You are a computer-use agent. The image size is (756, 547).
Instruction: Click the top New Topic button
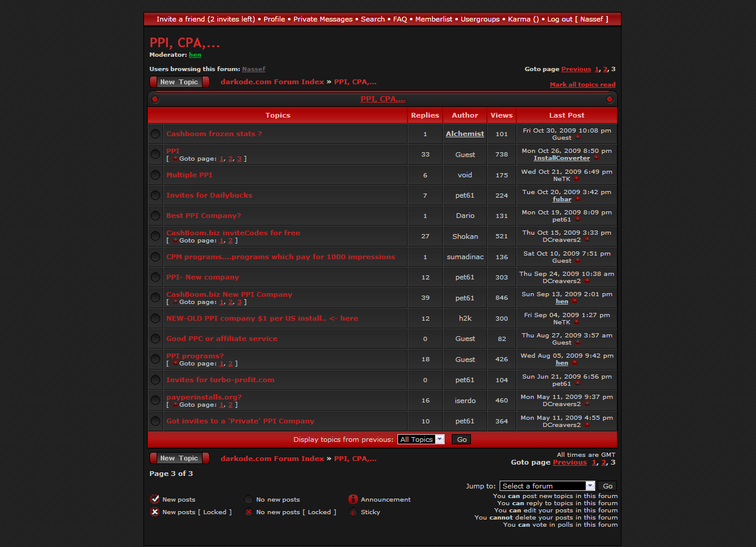179,82
